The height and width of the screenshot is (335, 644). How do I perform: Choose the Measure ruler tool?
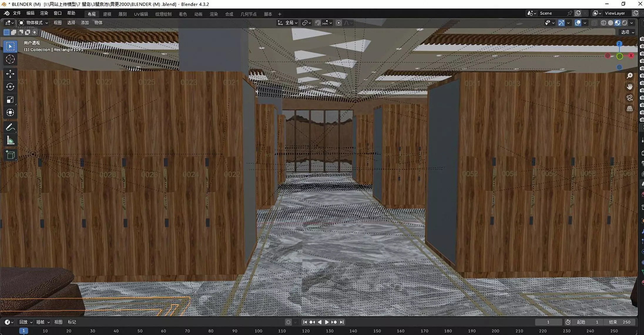[10, 140]
